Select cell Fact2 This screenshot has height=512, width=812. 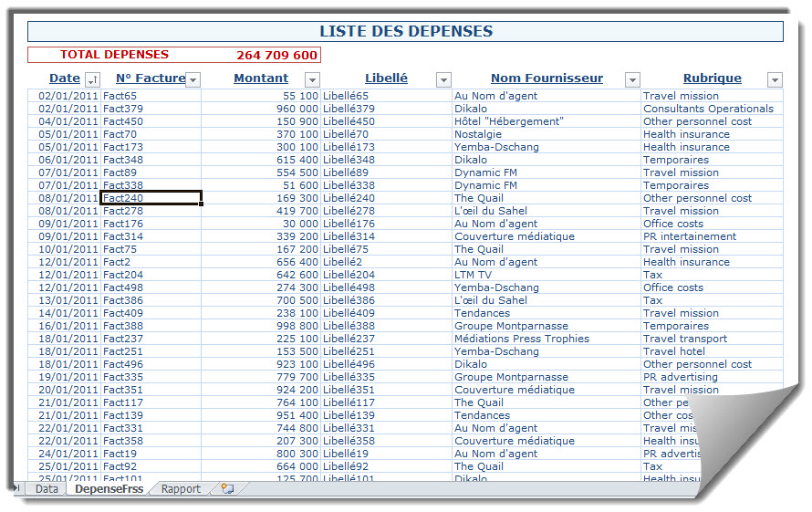click(151, 262)
